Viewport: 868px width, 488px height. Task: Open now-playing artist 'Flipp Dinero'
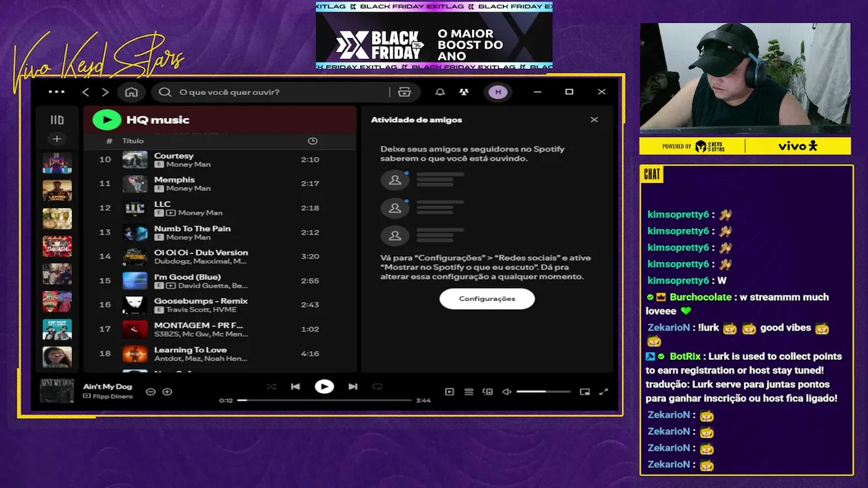[112, 396]
